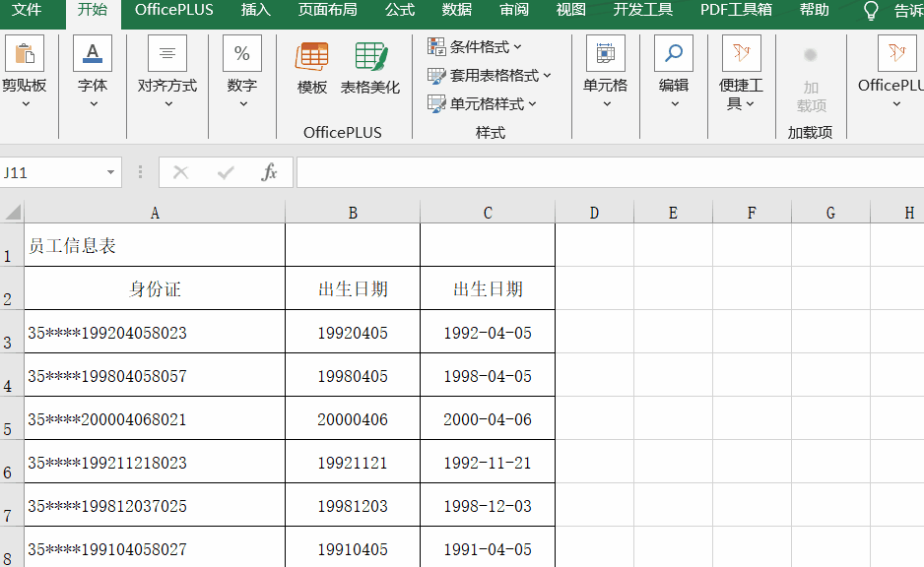
Task: Click the confirm checkmark in formula bar
Action: 226,172
